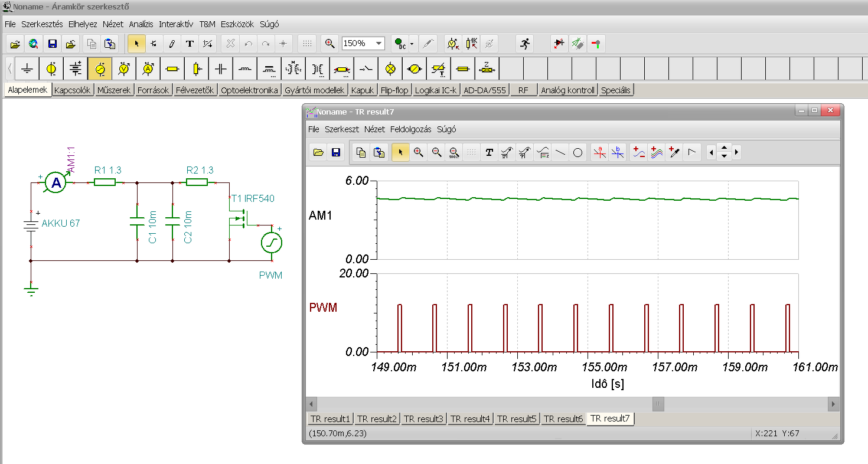Enable cursor 'a' on the diagram
The image size is (868, 464).
[x=600, y=152]
